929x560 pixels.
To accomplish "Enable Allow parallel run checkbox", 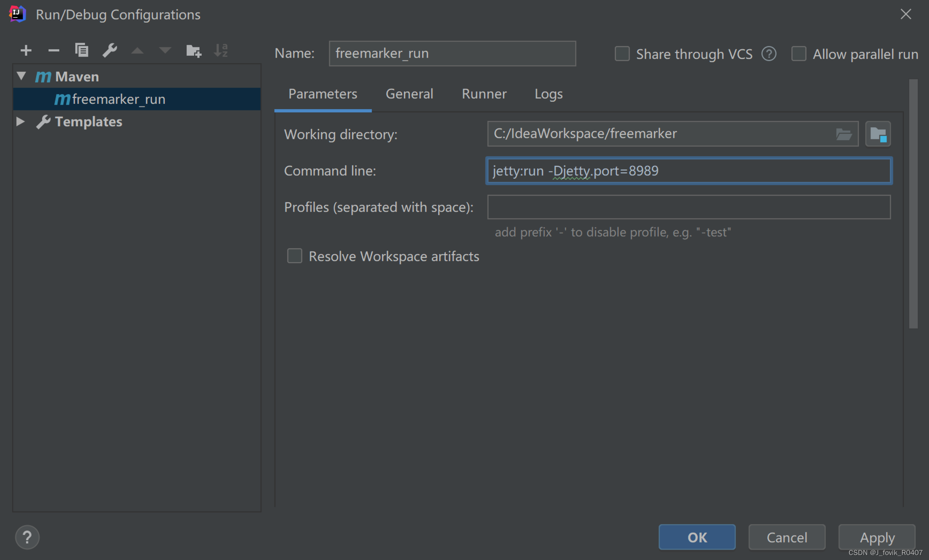I will click(799, 54).
